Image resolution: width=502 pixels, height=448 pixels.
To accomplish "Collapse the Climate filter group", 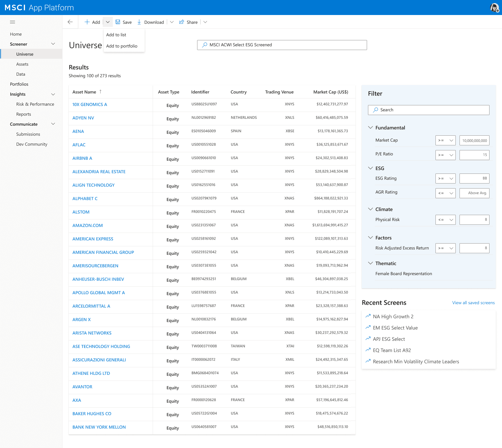I will (x=370, y=209).
